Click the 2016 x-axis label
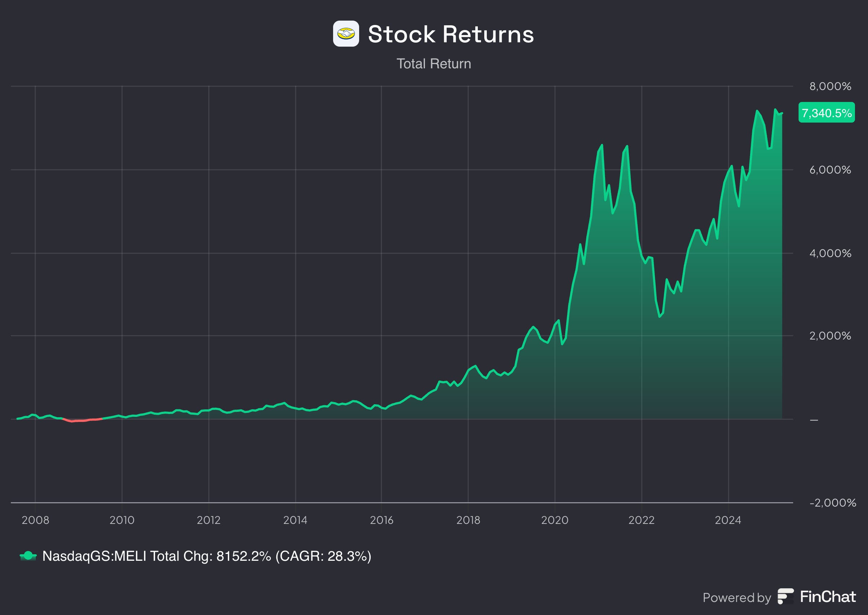 (381, 520)
